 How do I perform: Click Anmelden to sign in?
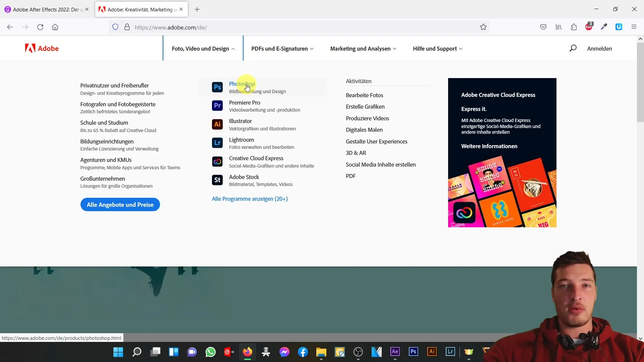599,49
